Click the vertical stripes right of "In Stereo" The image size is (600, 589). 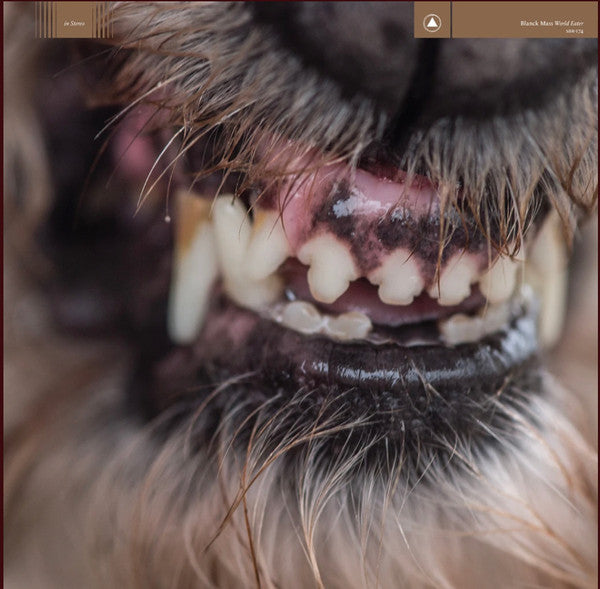point(102,20)
